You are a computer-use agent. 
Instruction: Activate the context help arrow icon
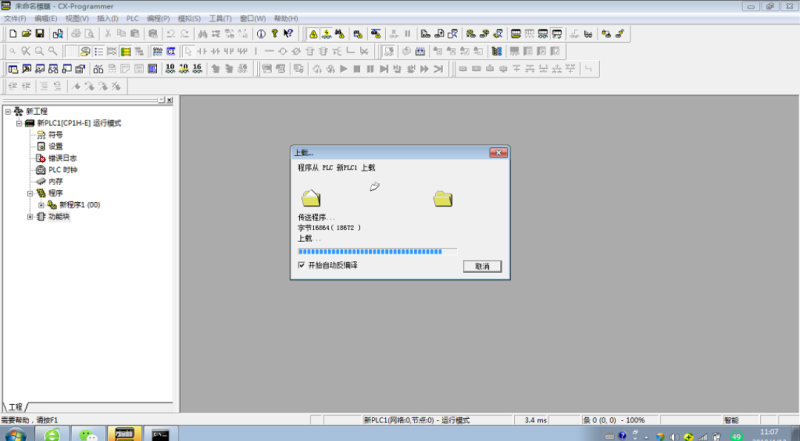288,34
